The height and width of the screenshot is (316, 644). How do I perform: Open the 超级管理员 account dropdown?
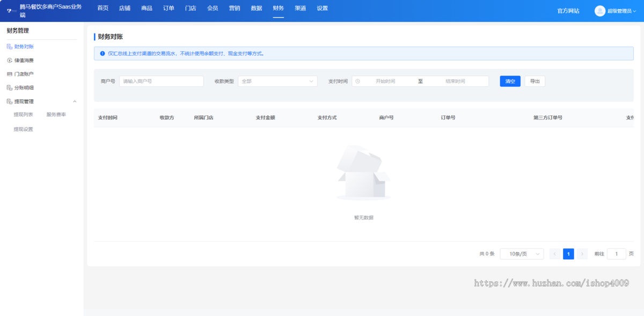[622, 11]
